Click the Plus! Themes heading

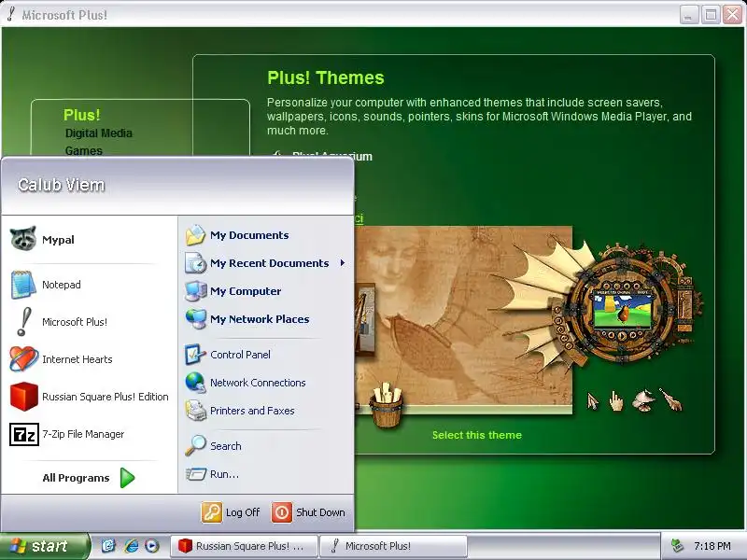click(x=325, y=77)
